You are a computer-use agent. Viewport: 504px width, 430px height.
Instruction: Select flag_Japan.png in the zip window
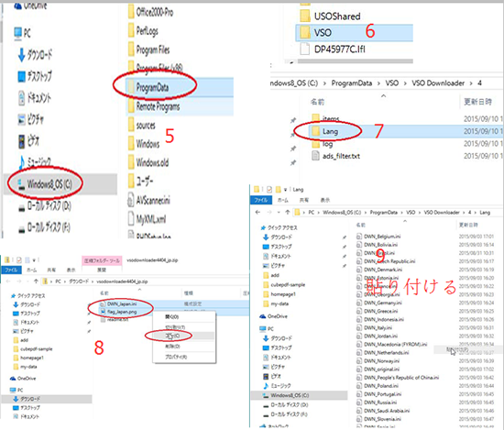122,312
